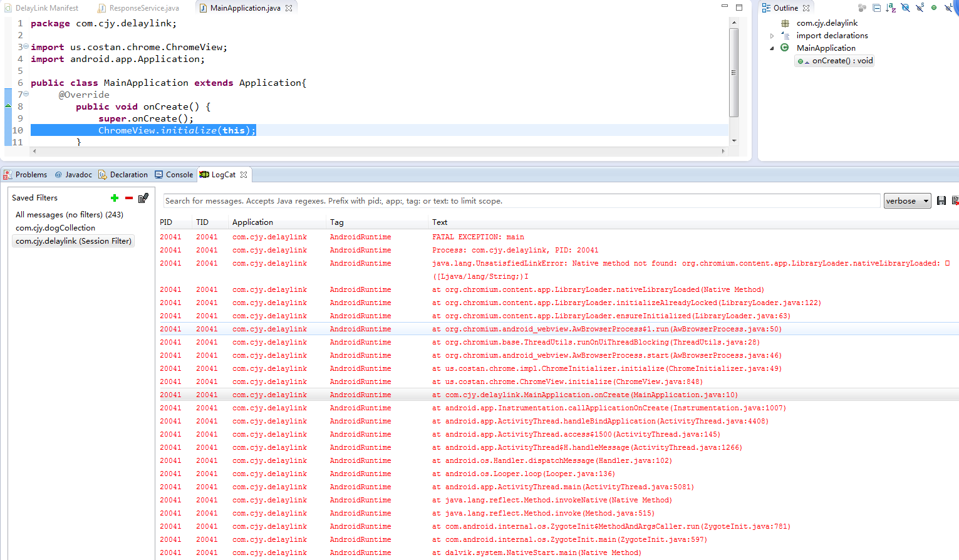This screenshot has height=560, width=959.
Task: Click the Focus on Active Task icon in Outline
Action: point(863,8)
